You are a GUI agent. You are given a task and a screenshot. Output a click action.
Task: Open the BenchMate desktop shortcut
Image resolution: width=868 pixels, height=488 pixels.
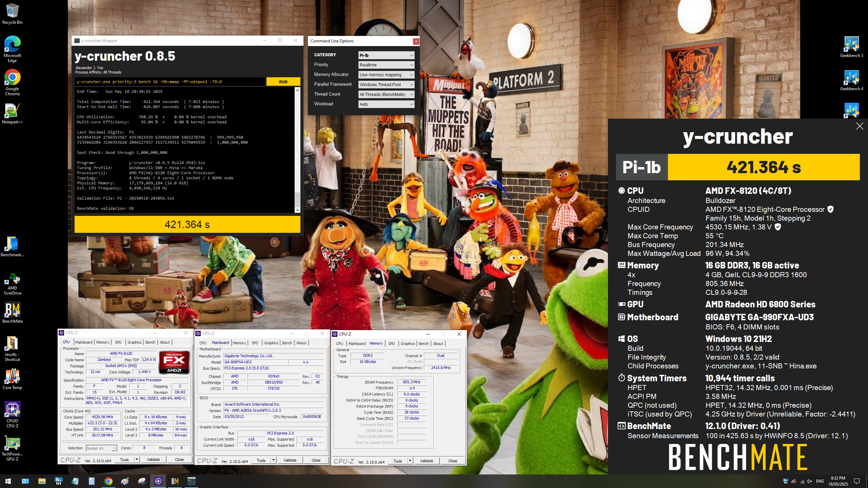[x=12, y=312]
